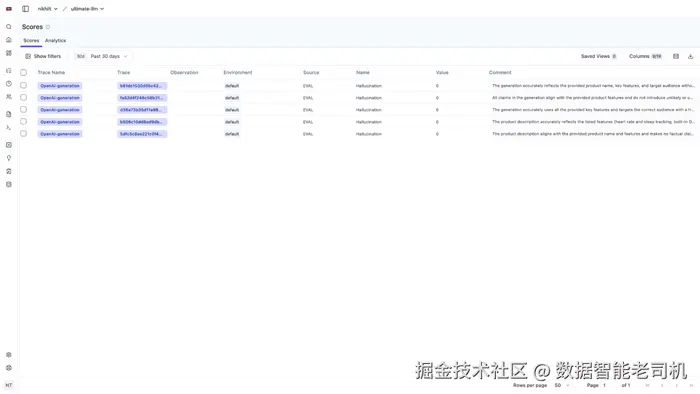Check the row with trace d38a73b35df1a98

(24, 109)
